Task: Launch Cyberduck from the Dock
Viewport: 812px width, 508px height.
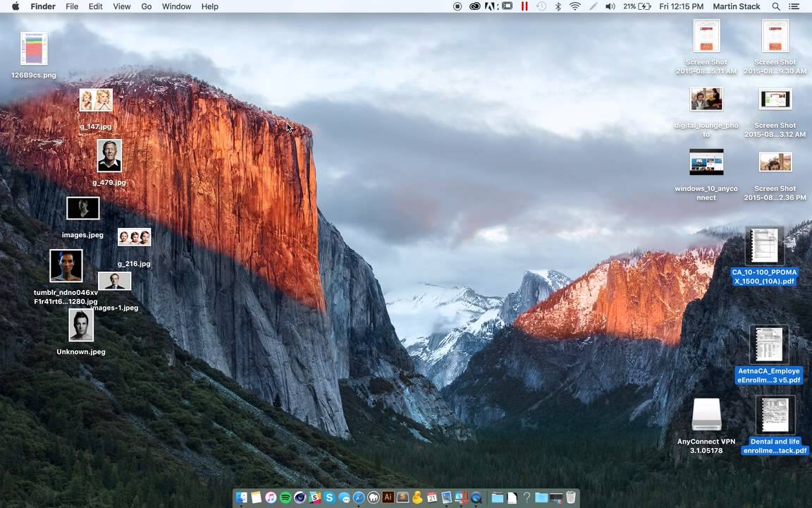Action: 417,497
